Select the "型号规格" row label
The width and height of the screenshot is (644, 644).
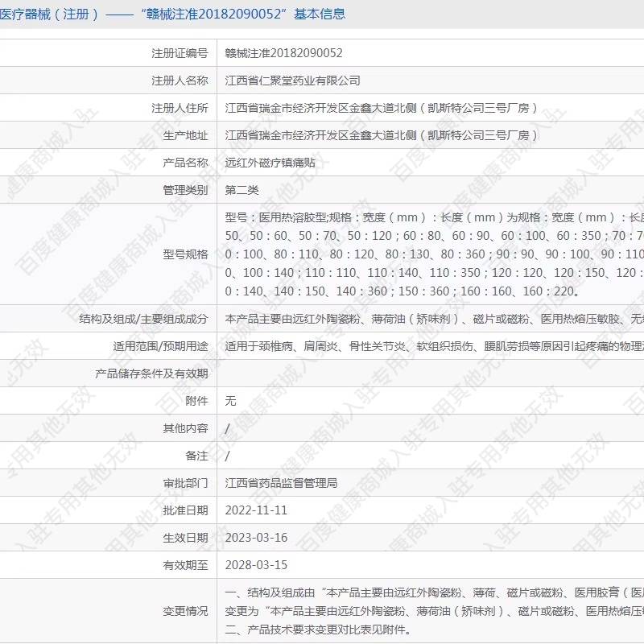coord(185,254)
